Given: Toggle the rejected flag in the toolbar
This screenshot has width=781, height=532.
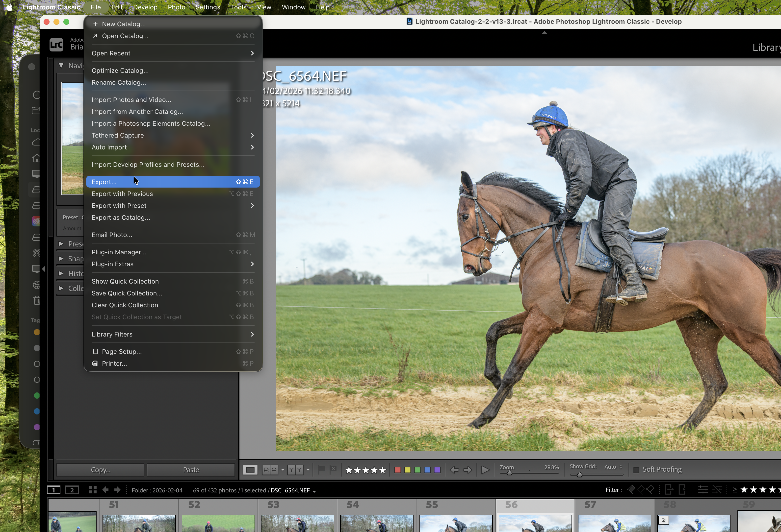Looking at the screenshot, I should pos(333,470).
